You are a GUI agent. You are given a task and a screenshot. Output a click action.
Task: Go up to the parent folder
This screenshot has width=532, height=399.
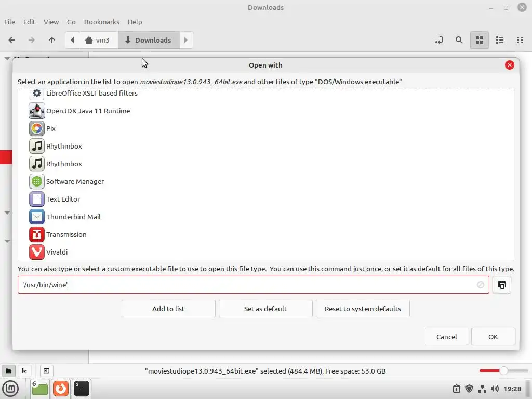[52, 40]
